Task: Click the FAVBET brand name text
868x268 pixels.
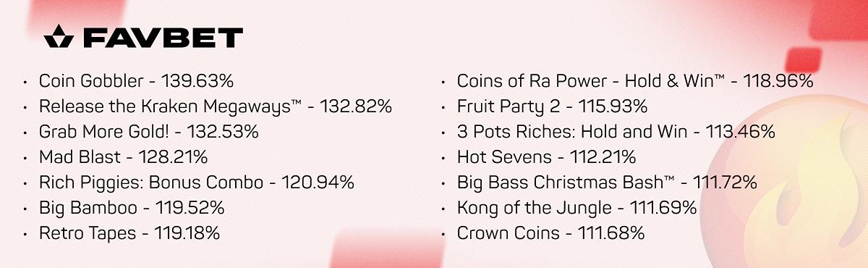Action: (x=163, y=38)
